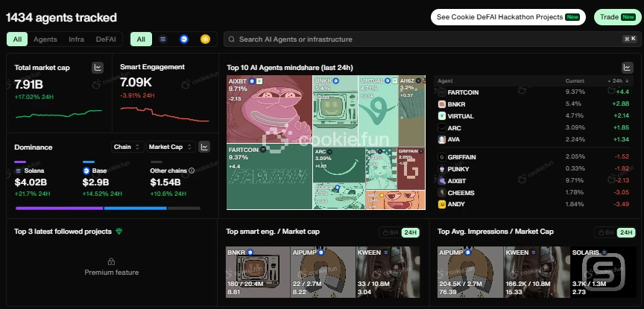The width and height of the screenshot is (644, 309).
Task: Select the Infra category tab
Action: click(76, 39)
